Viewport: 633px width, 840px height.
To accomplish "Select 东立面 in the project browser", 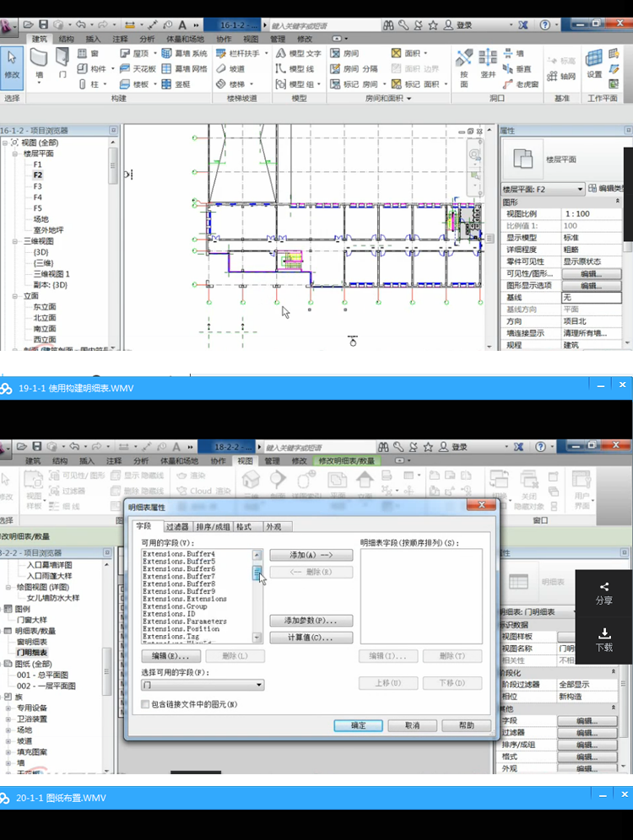I will click(45, 307).
